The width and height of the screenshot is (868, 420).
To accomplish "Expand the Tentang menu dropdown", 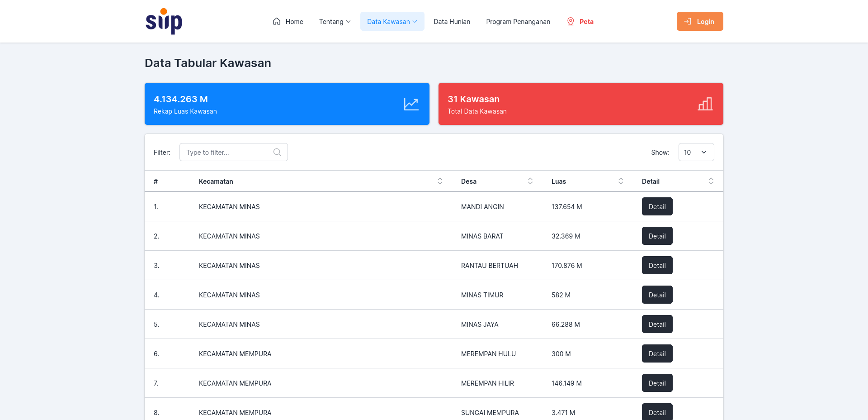I will click(x=335, y=21).
